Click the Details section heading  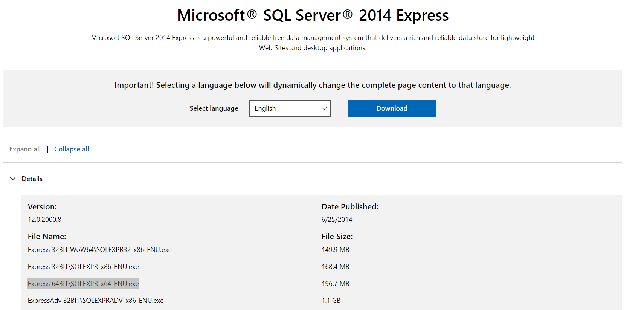[x=32, y=179]
